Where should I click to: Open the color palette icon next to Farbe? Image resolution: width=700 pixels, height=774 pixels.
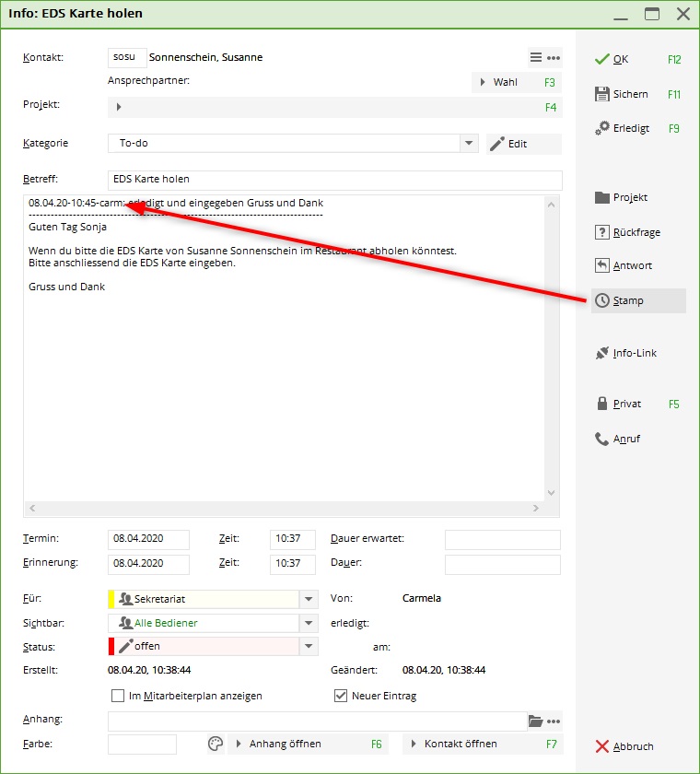[216, 744]
